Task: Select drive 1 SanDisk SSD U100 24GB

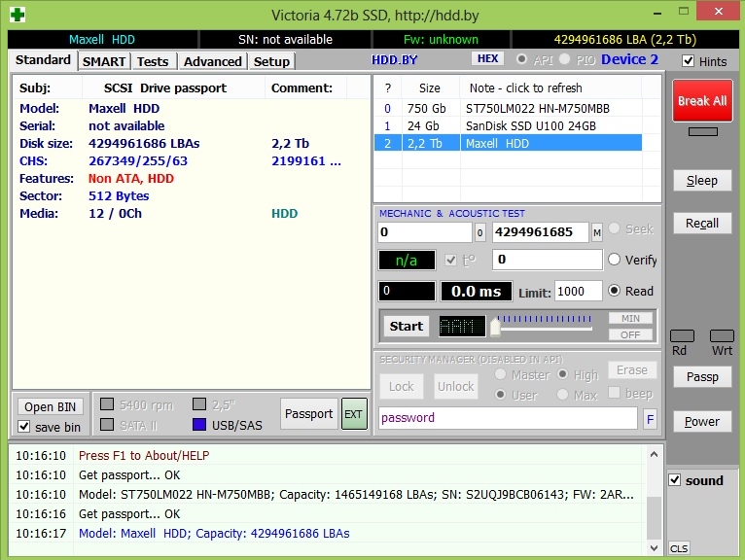Action: click(508, 125)
